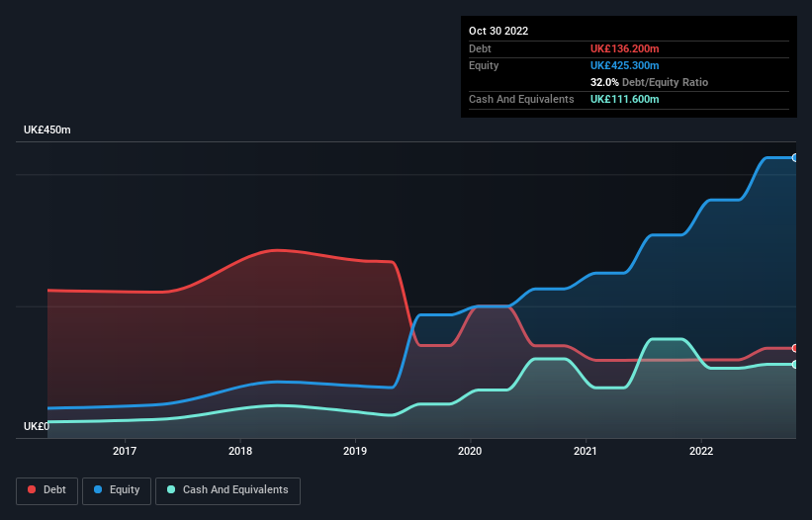Click the UK£0 axis label

point(37,426)
